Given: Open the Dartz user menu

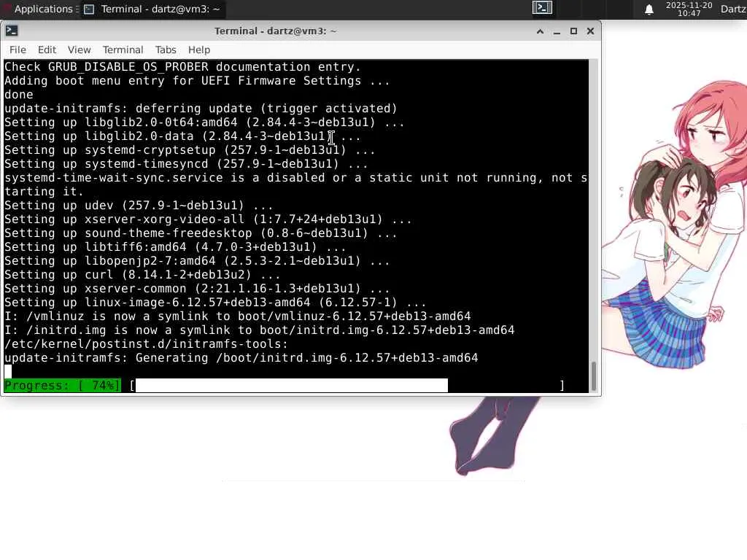Looking at the screenshot, I should point(734,9).
